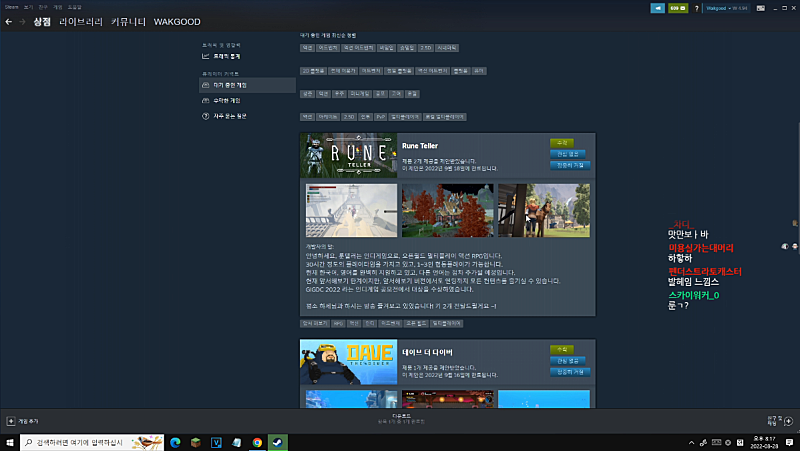Open the Rune Teller title link
Viewport: 800px width, 451px height.
[x=420, y=145]
